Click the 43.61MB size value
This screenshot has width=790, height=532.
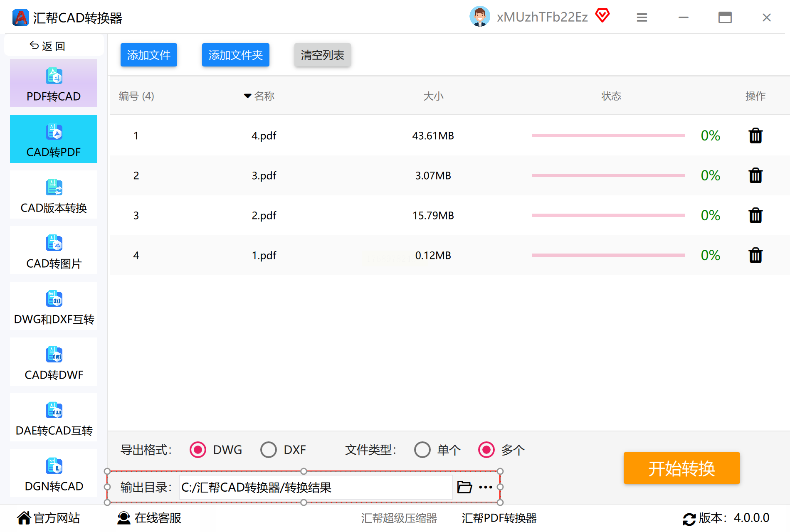pyautogui.click(x=433, y=136)
